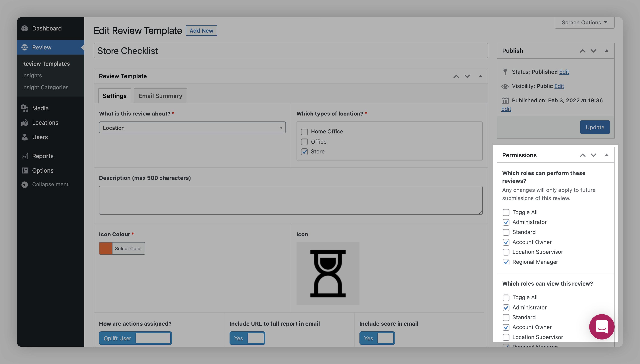This screenshot has width=640, height=364.
Task: Click the Collapse menu arrow icon
Action: [x=25, y=185]
